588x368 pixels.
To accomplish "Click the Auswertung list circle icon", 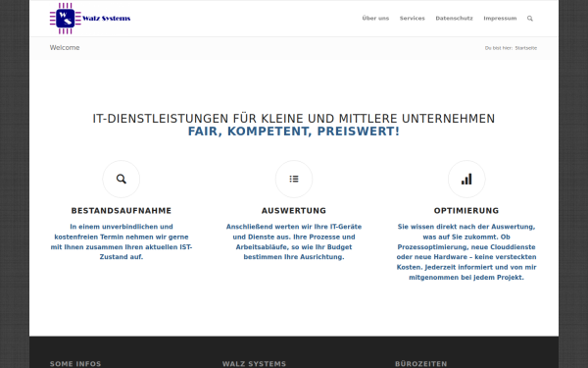I will pos(294,180).
